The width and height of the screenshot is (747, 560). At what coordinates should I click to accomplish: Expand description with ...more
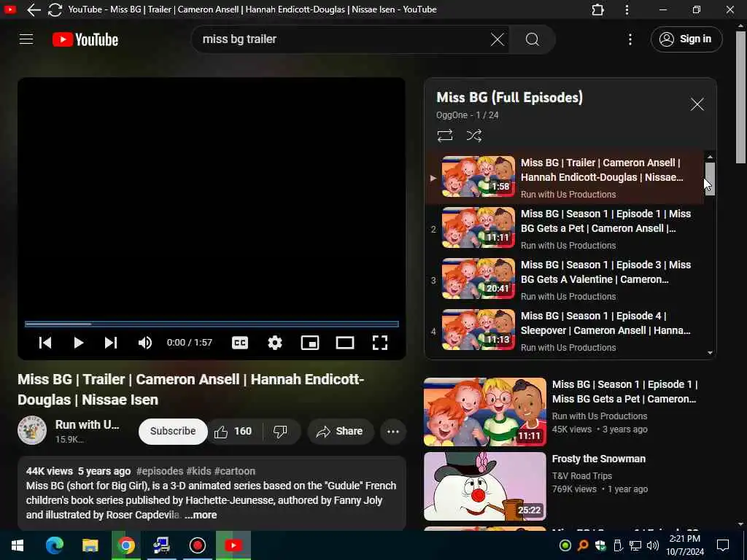tap(201, 515)
